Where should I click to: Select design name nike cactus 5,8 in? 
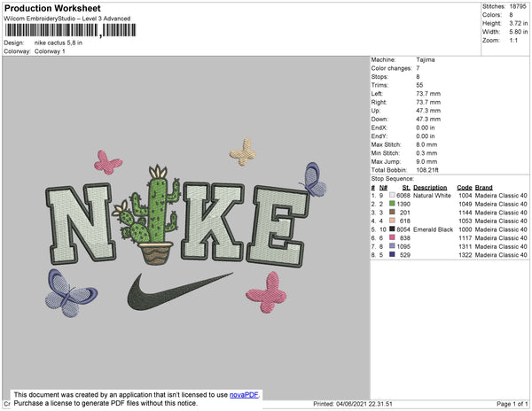point(59,43)
